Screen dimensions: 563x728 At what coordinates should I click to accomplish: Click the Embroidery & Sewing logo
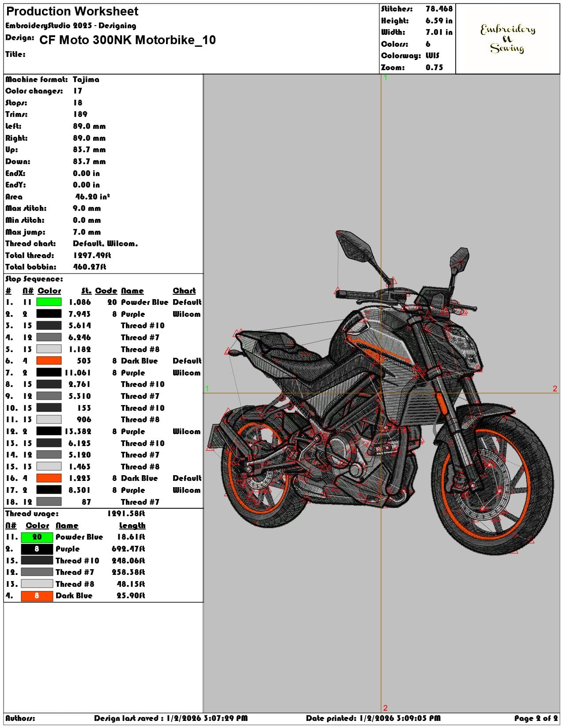[x=507, y=39]
